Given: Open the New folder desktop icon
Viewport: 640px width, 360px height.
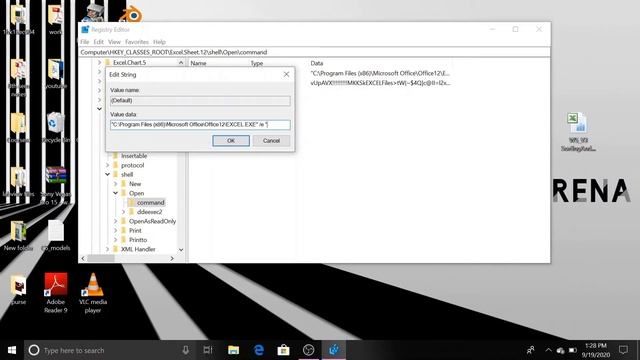Looking at the screenshot, I should 18,236.
